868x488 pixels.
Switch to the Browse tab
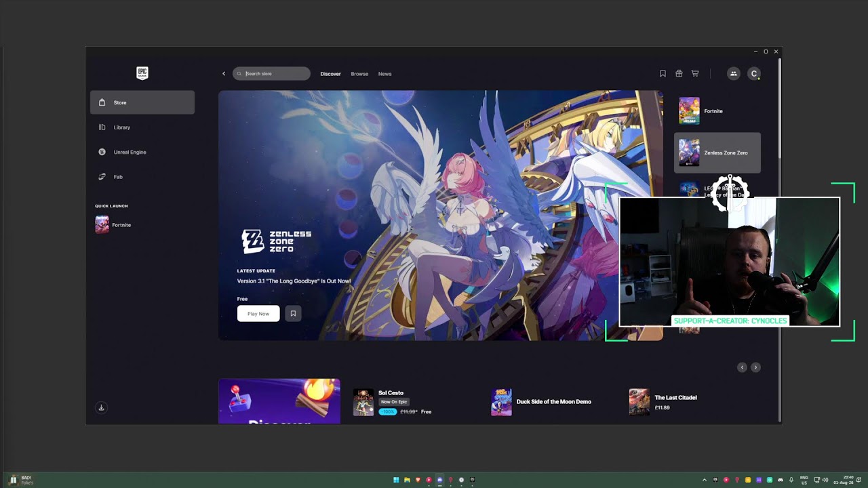359,74
